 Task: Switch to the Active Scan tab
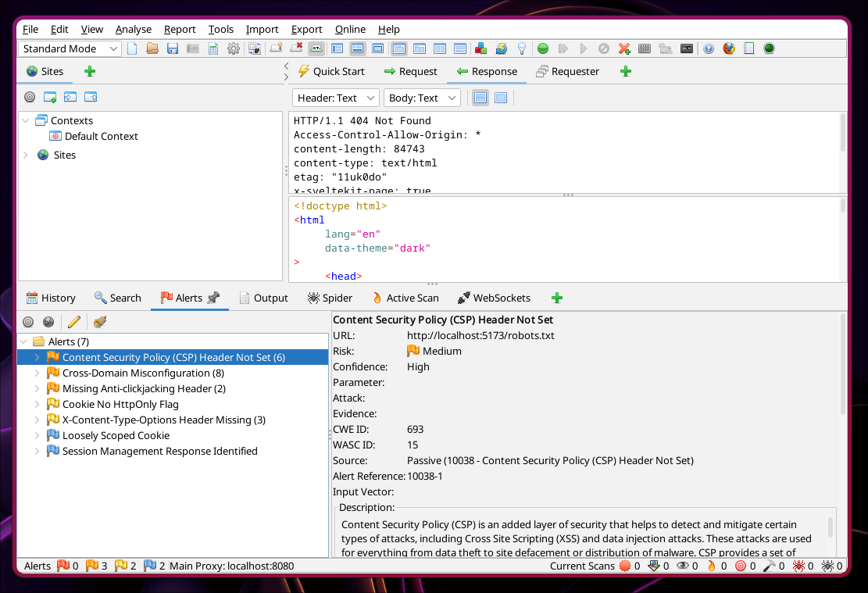coord(405,298)
